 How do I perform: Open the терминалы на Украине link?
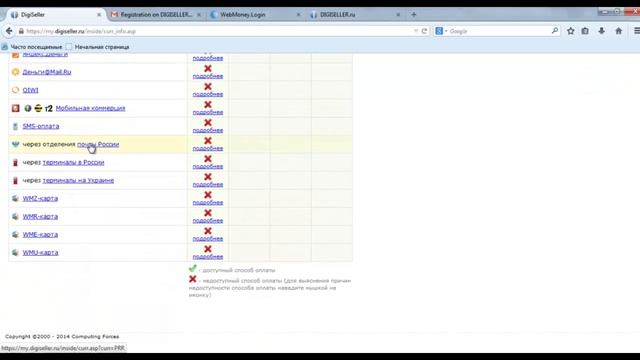[78, 180]
